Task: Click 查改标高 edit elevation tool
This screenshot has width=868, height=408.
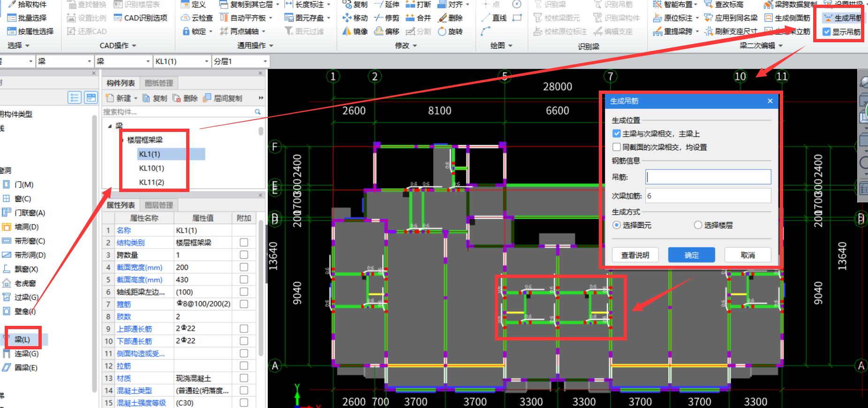Action: (x=724, y=5)
